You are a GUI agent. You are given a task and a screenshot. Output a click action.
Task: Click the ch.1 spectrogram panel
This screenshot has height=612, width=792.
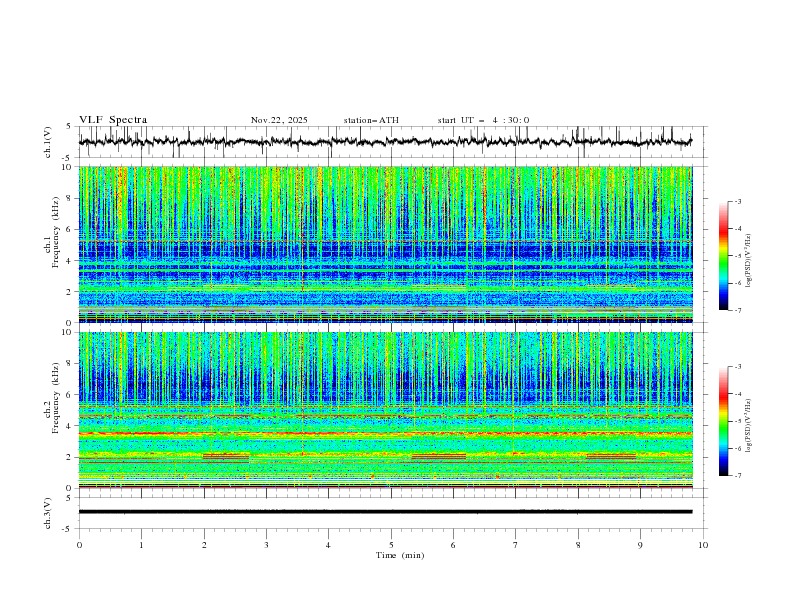(390, 244)
